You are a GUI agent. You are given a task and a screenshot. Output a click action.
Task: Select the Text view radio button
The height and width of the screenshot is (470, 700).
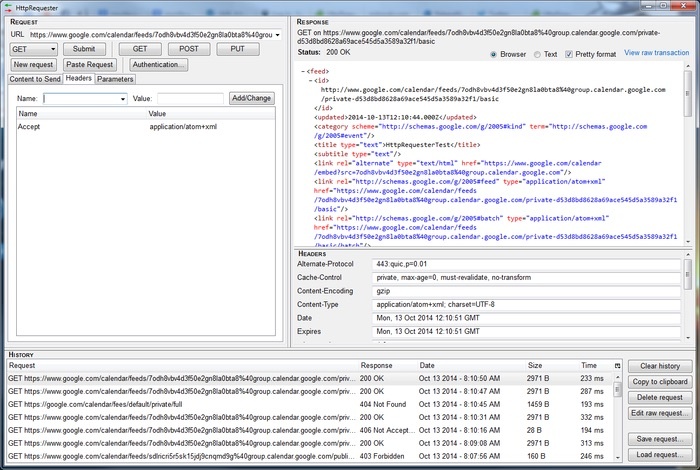coord(537,54)
